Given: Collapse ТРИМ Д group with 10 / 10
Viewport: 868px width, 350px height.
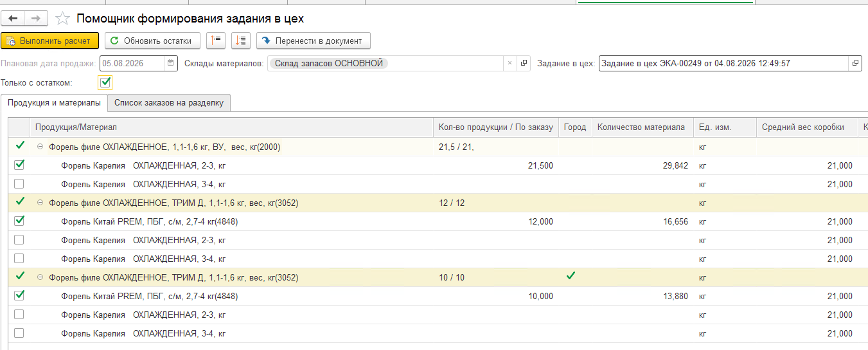Looking at the screenshot, I should point(40,277).
